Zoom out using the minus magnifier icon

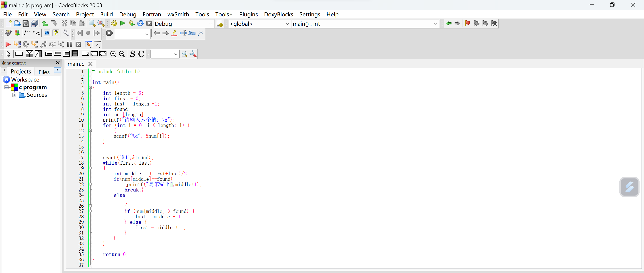[x=122, y=54]
